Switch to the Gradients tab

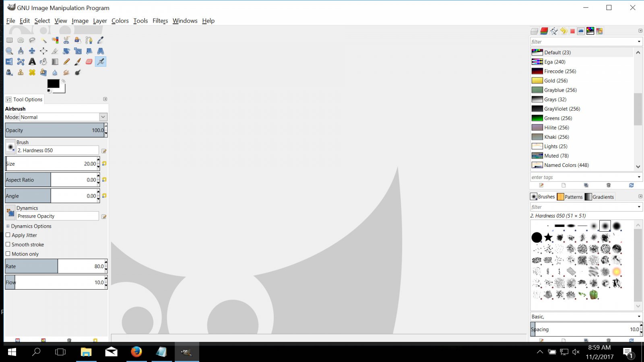tap(599, 197)
